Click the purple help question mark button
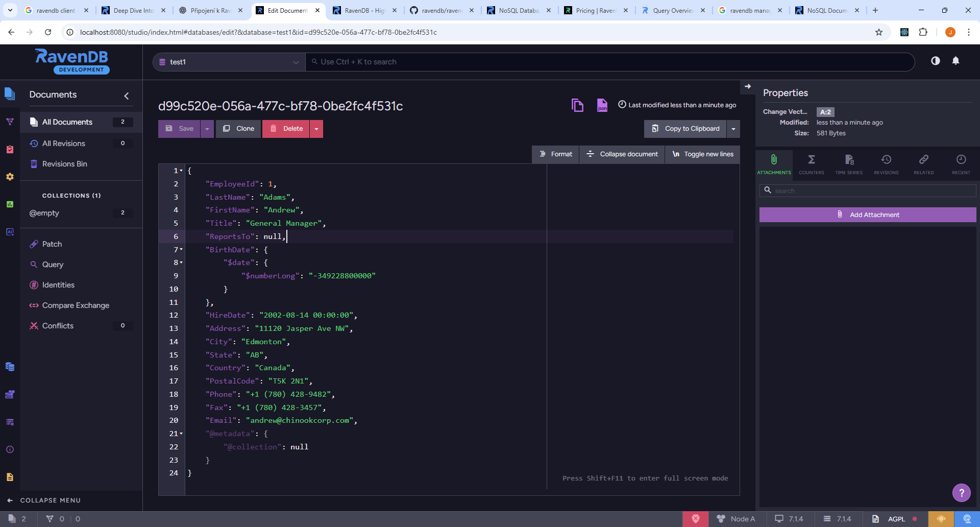This screenshot has height=527, width=980. [961, 493]
